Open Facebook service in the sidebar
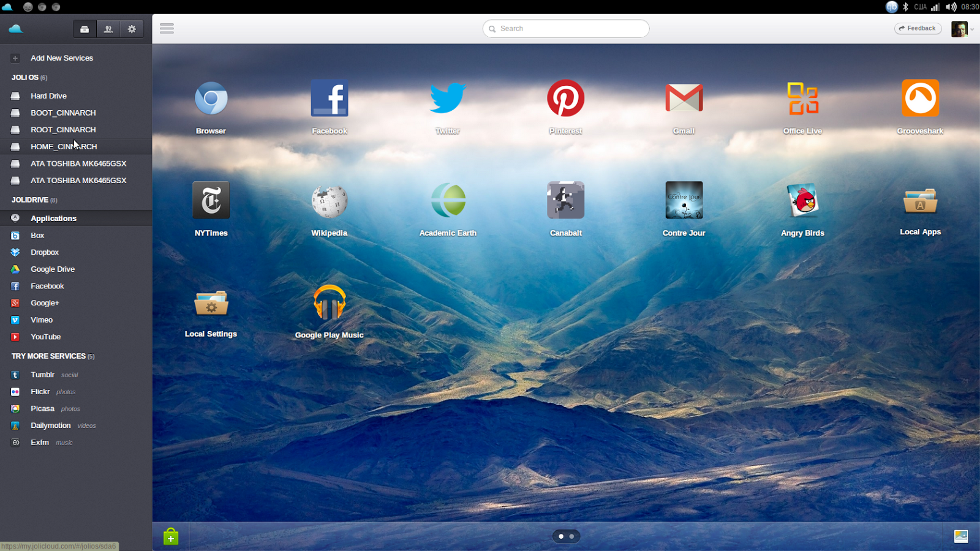Screen dimensions: 980x551 click(76, 287)
